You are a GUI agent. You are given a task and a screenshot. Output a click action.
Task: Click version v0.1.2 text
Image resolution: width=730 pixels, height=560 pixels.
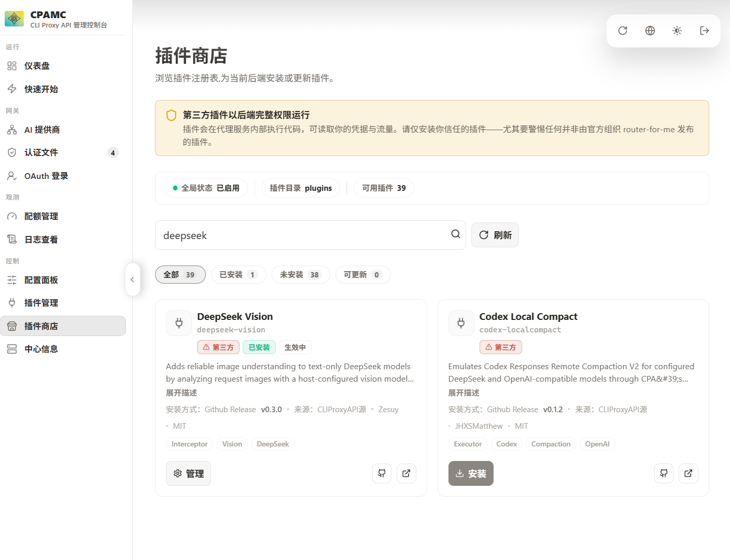coord(553,410)
